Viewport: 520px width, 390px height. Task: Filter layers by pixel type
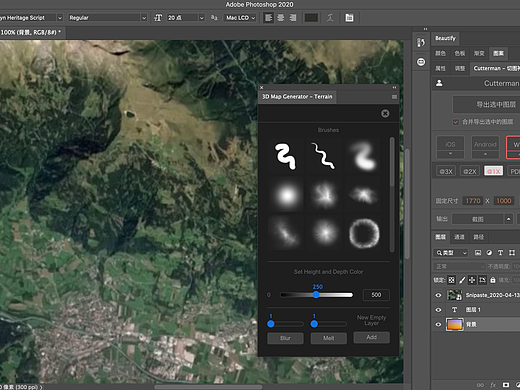[478, 253]
